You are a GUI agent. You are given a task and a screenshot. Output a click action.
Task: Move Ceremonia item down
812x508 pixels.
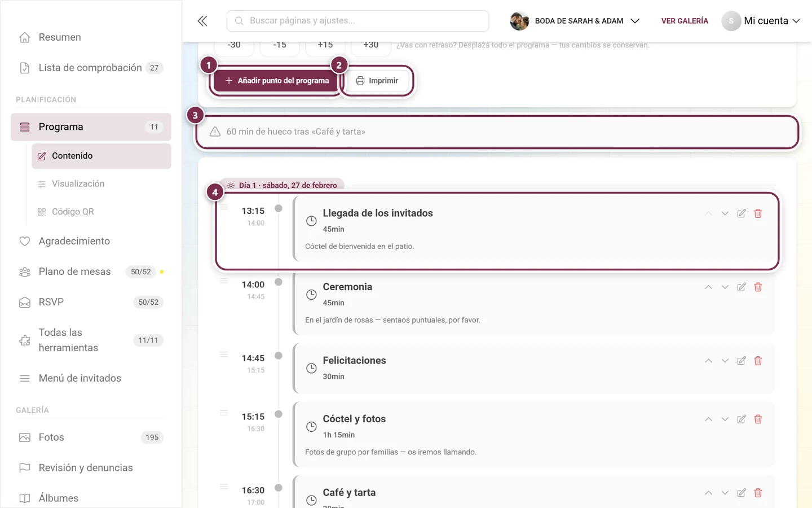725,287
